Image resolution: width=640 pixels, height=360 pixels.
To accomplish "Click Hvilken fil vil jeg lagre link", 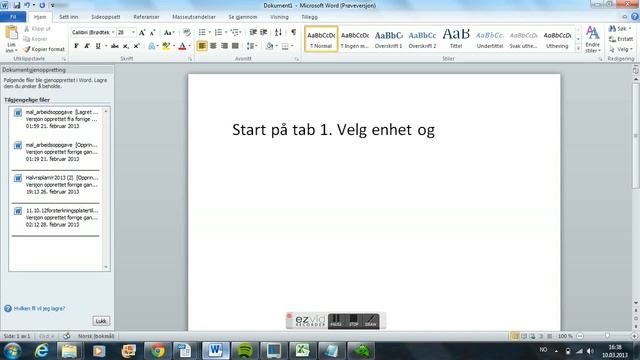I will click(39, 309).
